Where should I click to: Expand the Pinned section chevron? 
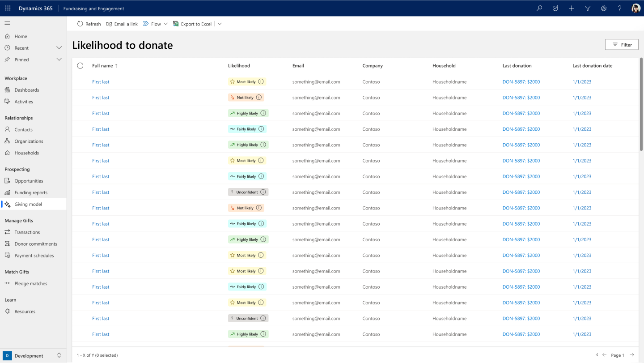59,60
